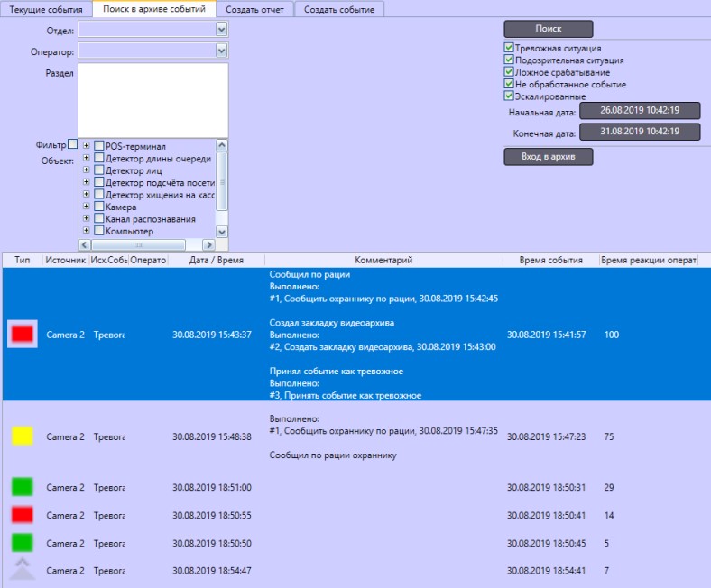Uncheck the Подозрительная ситуация checkbox
711x588 pixels.
click(x=509, y=60)
